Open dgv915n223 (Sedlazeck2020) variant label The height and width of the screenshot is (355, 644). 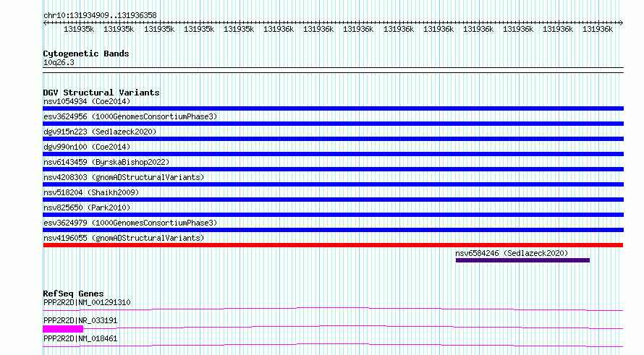[x=100, y=132]
